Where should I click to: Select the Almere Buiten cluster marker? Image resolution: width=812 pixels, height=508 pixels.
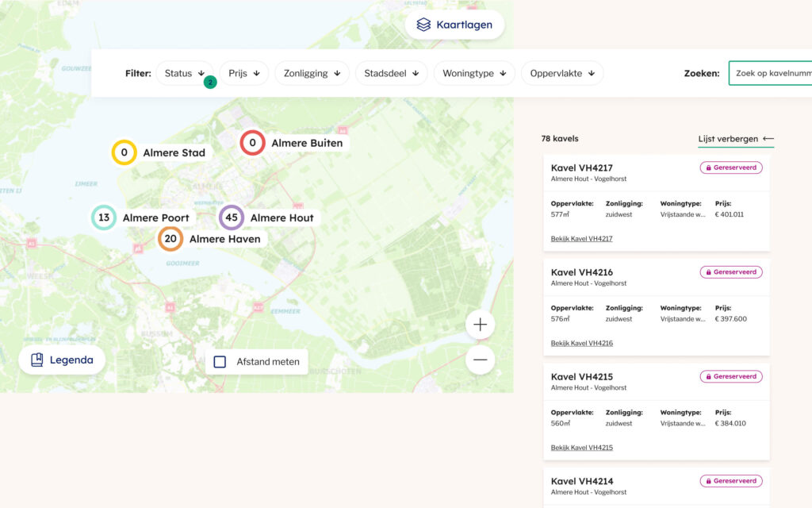[252, 143]
